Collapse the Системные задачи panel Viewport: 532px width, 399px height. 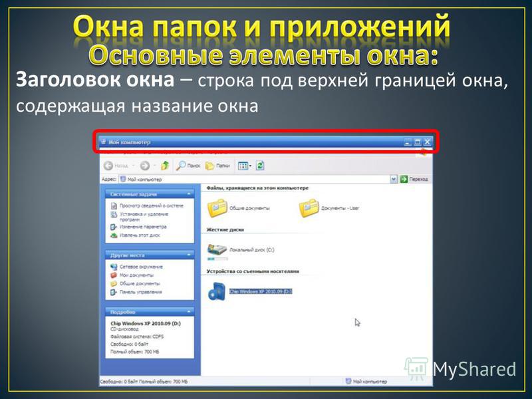189,194
